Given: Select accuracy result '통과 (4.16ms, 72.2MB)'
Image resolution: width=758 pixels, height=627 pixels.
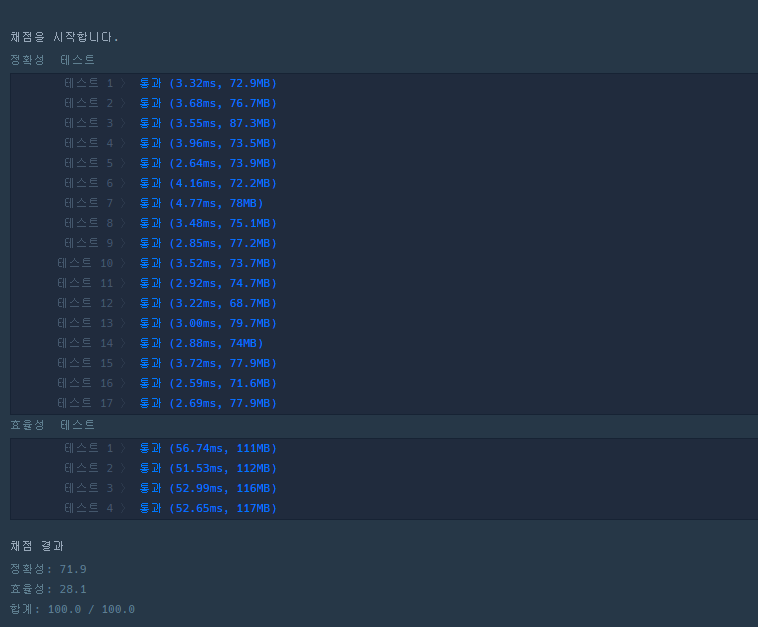Looking at the screenshot, I should tap(208, 183).
